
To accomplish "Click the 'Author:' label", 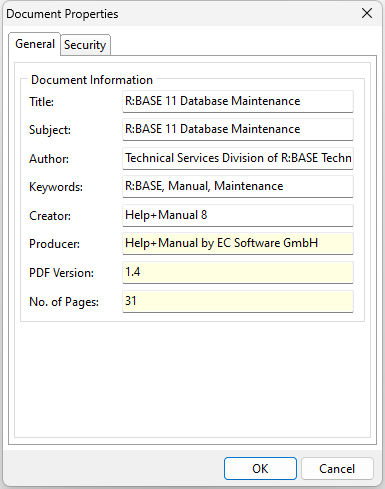I will (49, 159).
